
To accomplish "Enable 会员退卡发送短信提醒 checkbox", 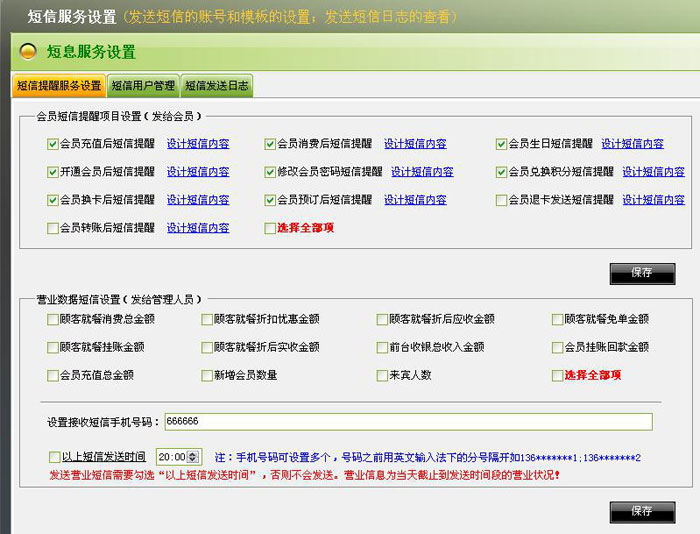I will point(502,200).
